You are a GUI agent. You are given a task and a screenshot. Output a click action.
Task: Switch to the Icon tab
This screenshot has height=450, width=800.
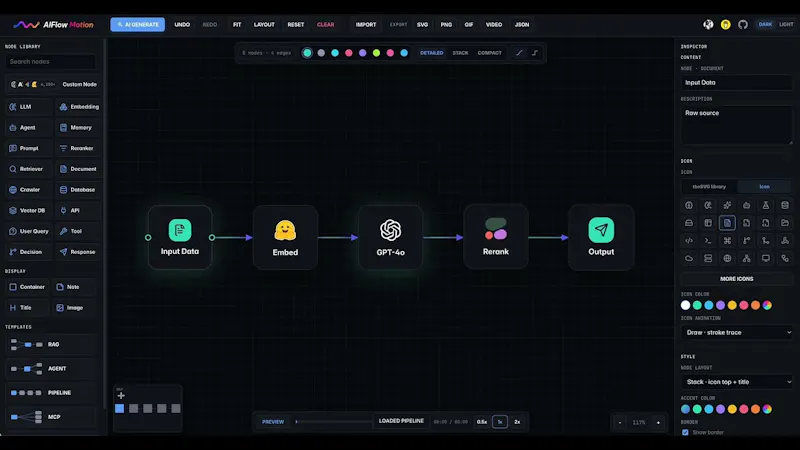click(764, 187)
